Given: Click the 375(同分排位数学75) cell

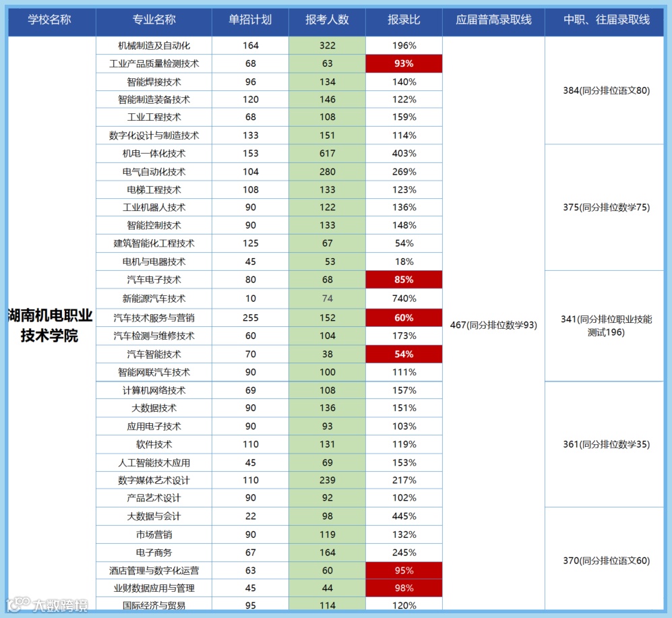Looking at the screenshot, I should 606,208.
